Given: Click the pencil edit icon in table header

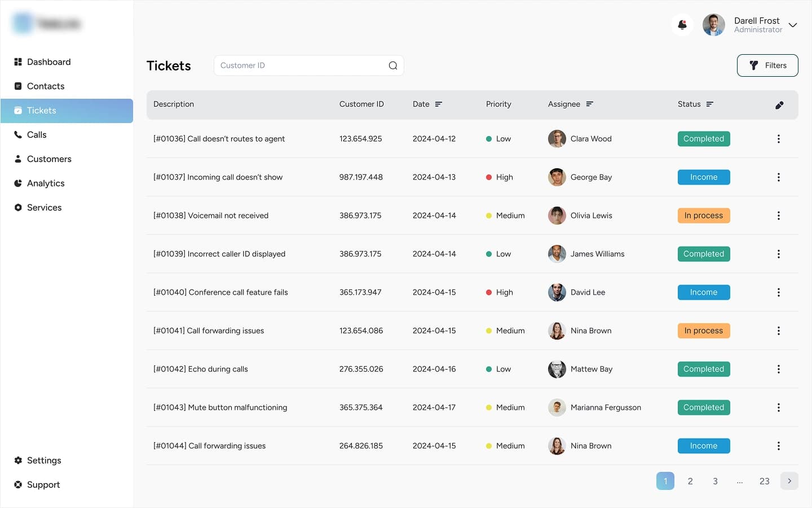Looking at the screenshot, I should 779,105.
